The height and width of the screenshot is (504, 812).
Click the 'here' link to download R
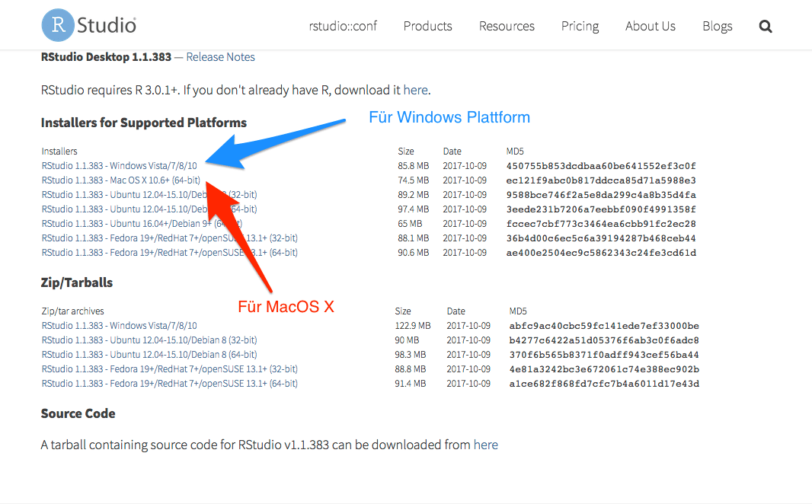(x=415, y=90)
